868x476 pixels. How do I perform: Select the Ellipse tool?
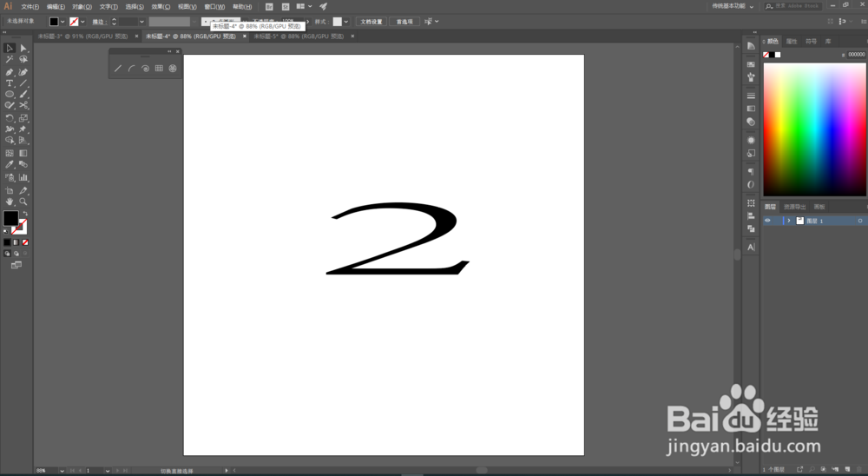tap(10, 94)
